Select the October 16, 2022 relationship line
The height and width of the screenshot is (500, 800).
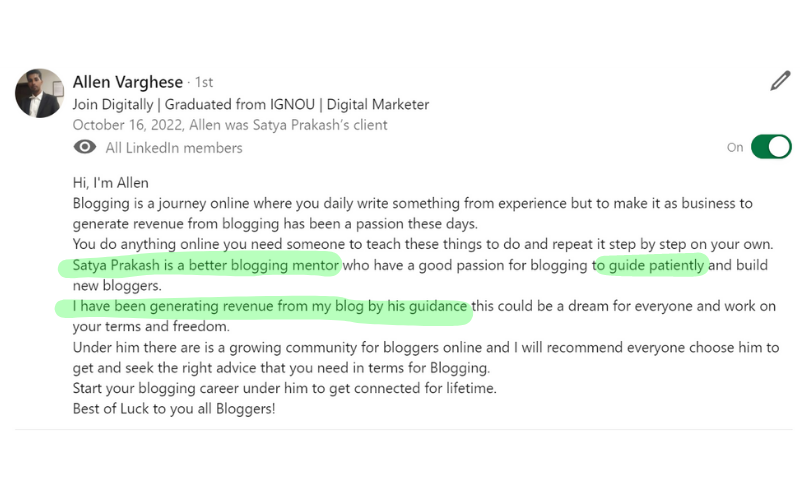tap(230, 125)
